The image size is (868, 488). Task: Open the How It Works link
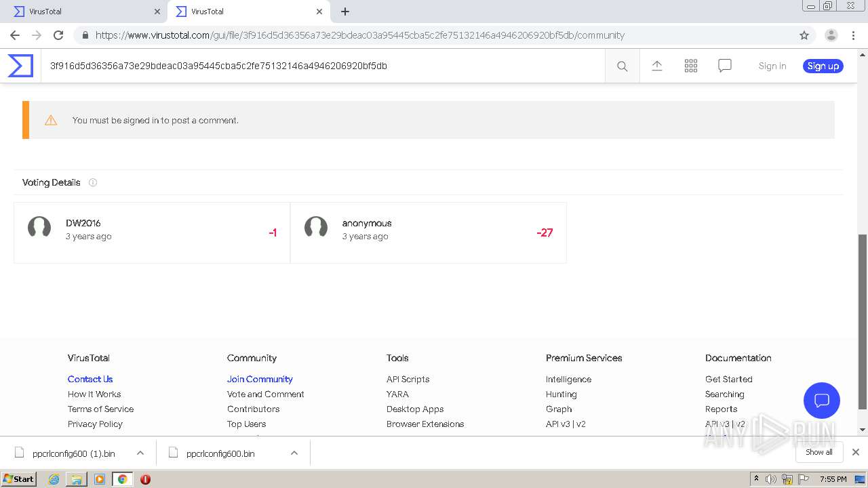pyautogui.click(x=94, y=394)
